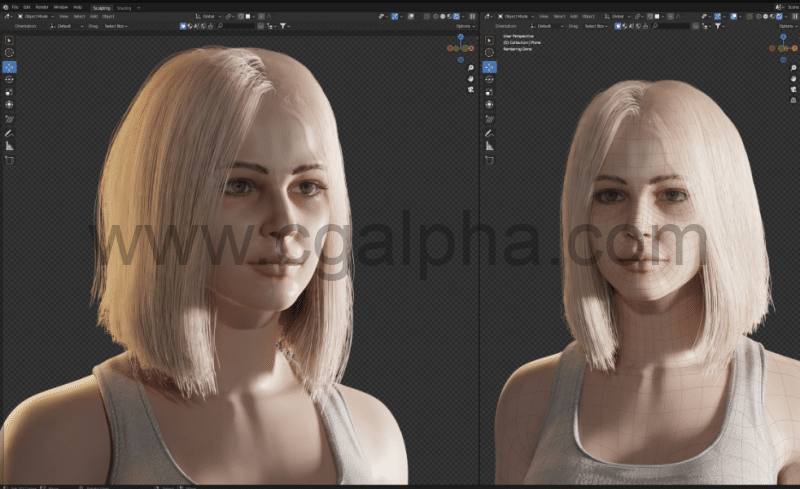
Task: Click Z axis on right viewport gizmo
Action: [x=783, y=37]
